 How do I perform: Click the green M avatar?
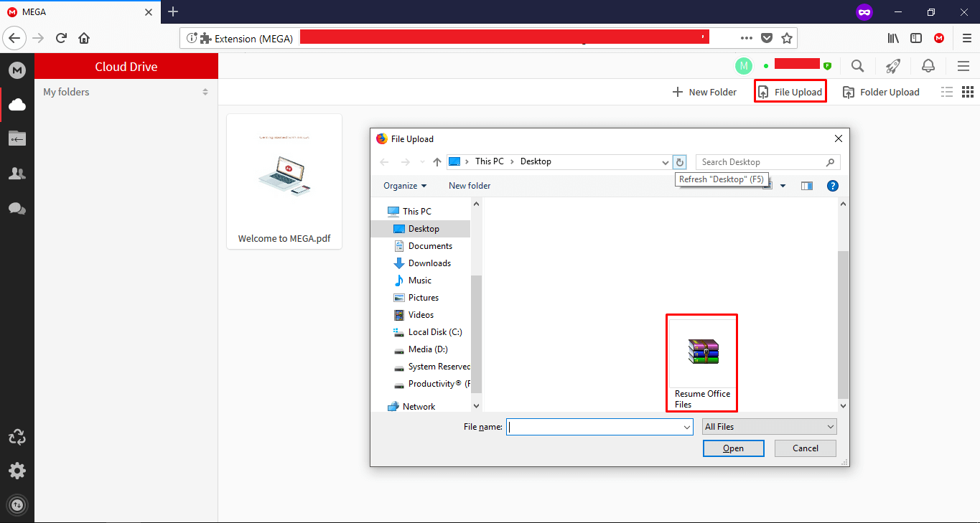click(744, 66)
